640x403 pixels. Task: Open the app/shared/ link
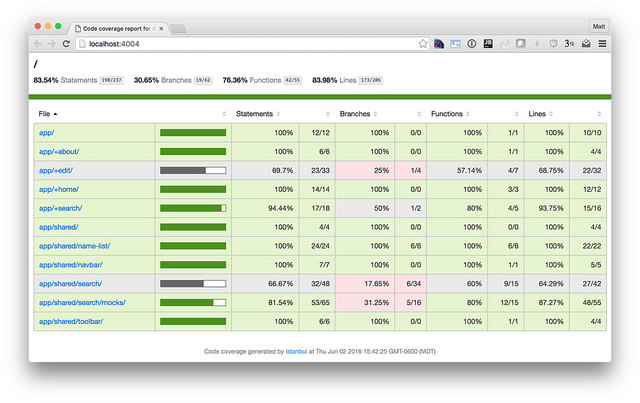58,227
